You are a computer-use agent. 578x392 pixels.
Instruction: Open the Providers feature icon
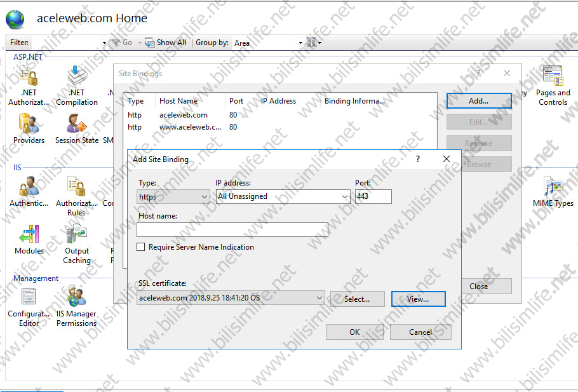pyautogui.click(x=29, y=123)
